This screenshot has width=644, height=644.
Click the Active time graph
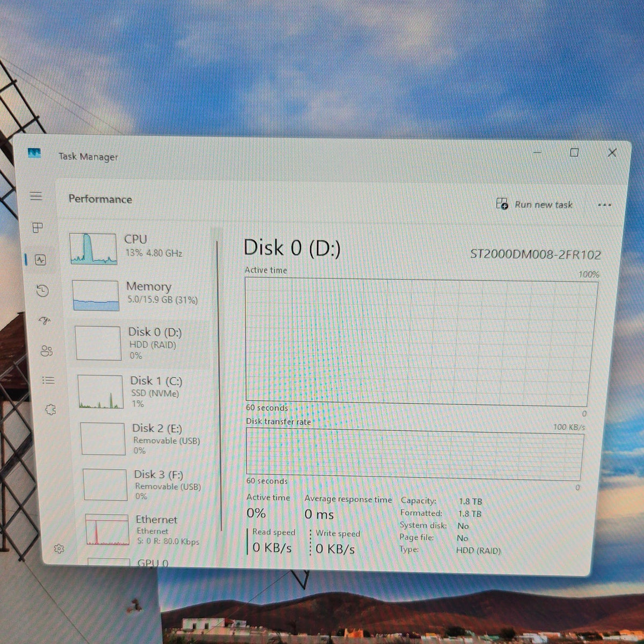click(x=420, y=342)
